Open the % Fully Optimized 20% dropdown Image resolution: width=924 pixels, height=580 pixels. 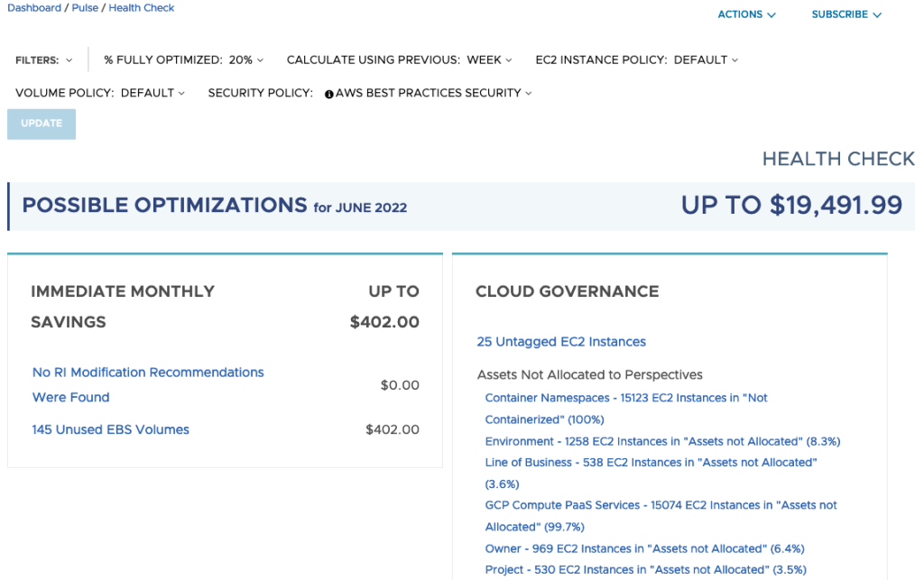coord(183,60)
